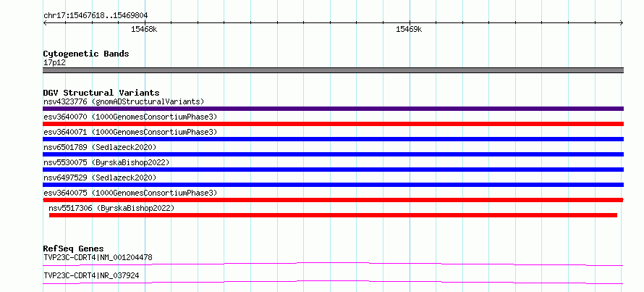Screen dimensions: 644x292
Task: Select the DGV Structural Variants track title
Action: [101, 93]
